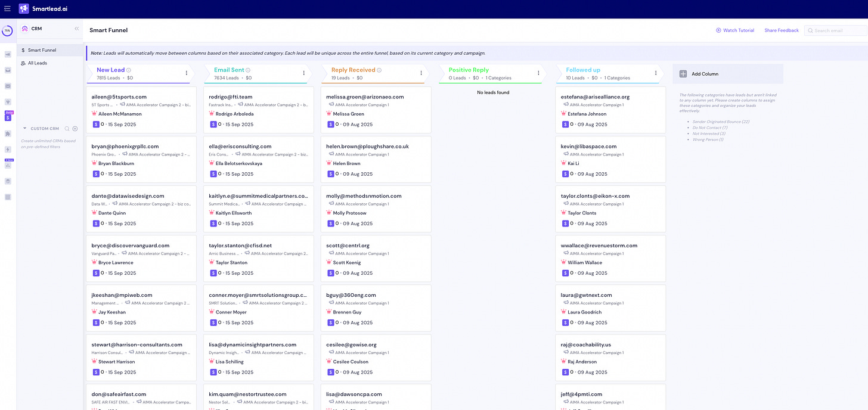Select Smart Funnel in CRM panel
This screenshot has height=410, width=868.
pos(49,50)
